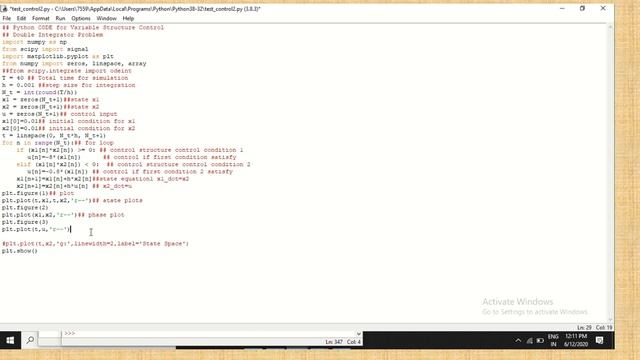Click the 'x1[0]=0.01' initial condition line
This screenshot has height=360, width=640.
pos(69,121)
